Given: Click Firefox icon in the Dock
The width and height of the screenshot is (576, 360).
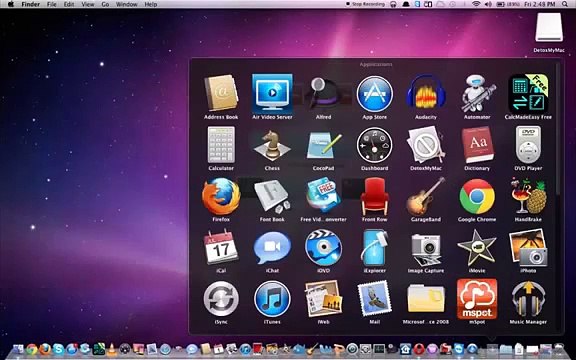Looking at the screenshot, I should pyautogui.click(x=45, y=349).
